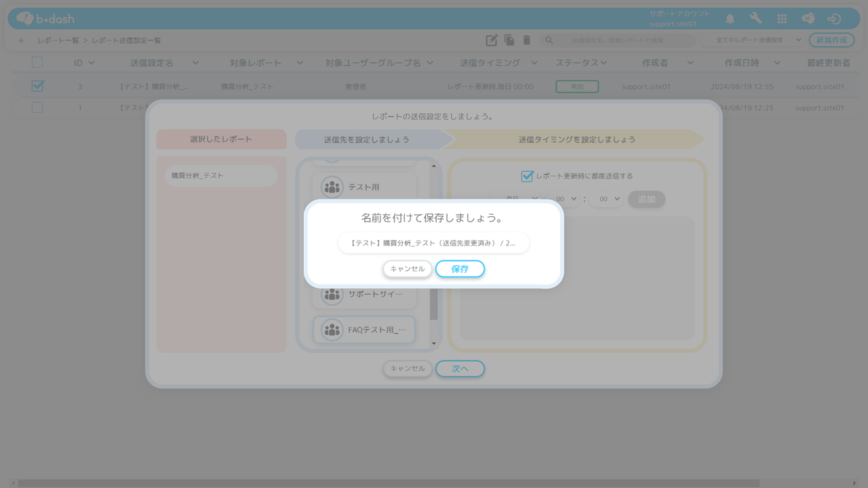Click the notification bell icon

(x=730, y=19)
